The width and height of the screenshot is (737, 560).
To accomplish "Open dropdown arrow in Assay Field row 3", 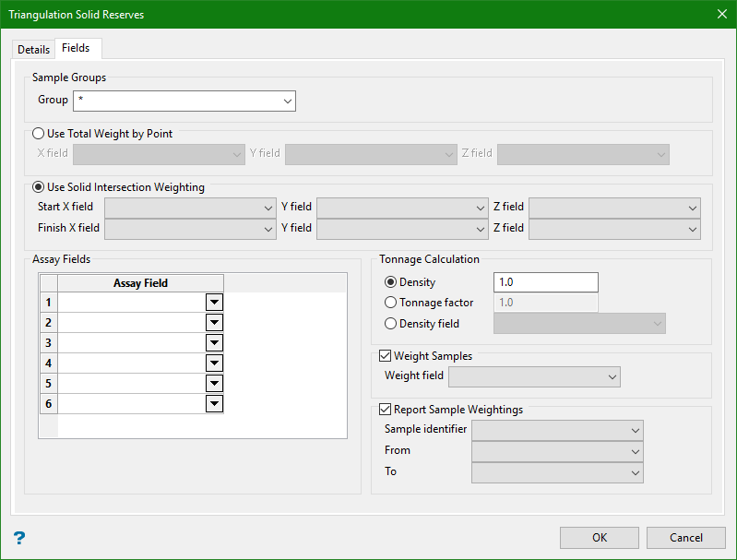I will (214, 343).
